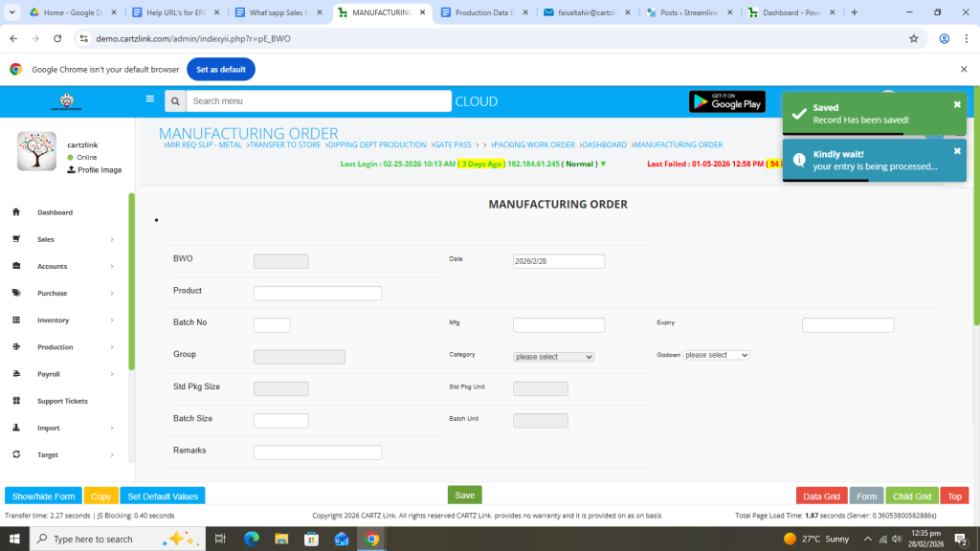Click the Show/hide Form button

(x=43, y=496)
